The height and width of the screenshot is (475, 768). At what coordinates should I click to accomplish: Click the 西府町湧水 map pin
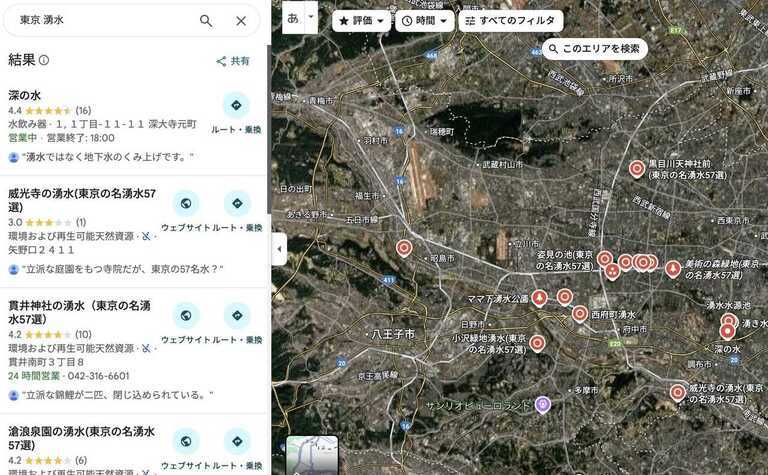click(580, 313)
